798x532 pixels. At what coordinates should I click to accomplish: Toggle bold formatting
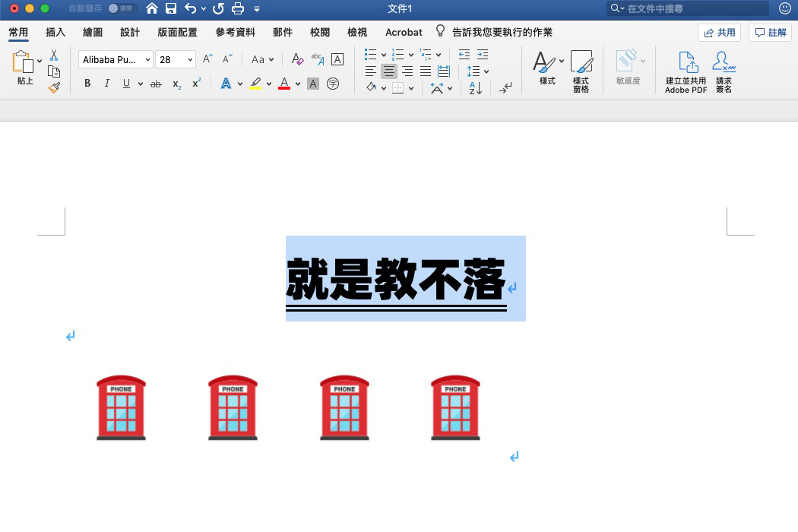click(x=87, y=83)
